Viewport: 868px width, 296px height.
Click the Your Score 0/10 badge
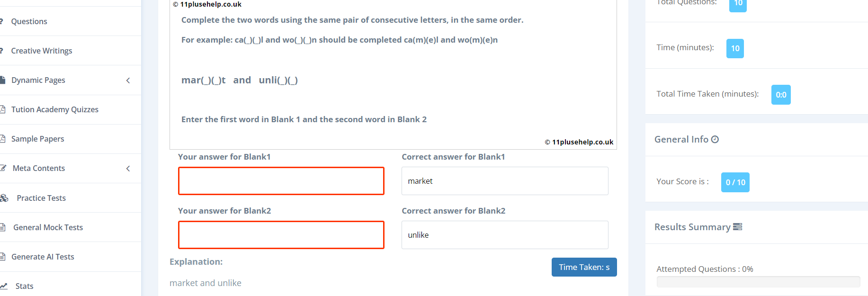pos(735,182)
